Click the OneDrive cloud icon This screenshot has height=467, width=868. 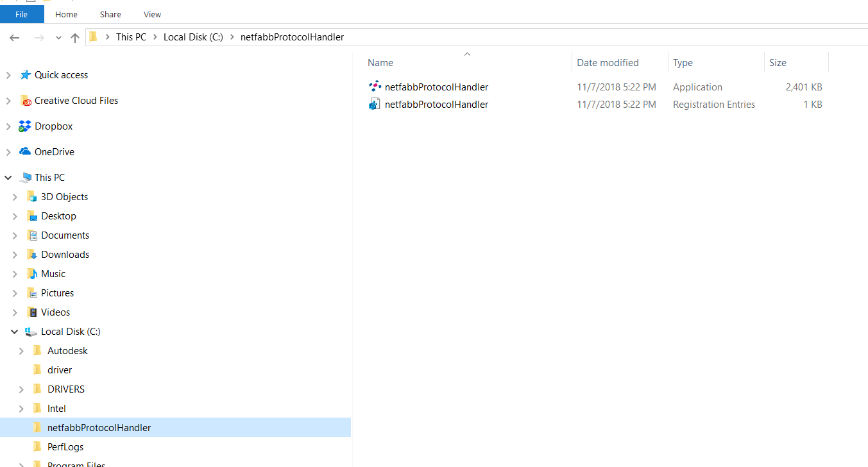pyautogui.click(x=25, y=152)
